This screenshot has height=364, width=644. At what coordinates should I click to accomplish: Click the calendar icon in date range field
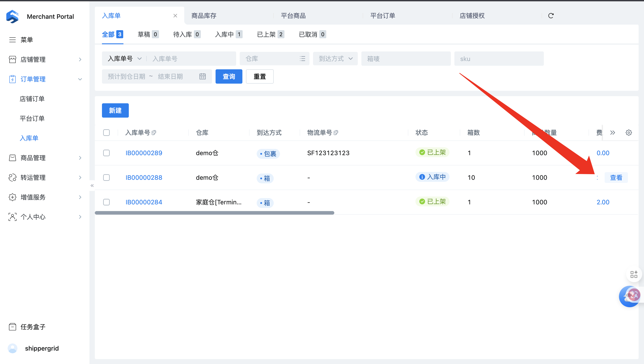coord(203,76)
